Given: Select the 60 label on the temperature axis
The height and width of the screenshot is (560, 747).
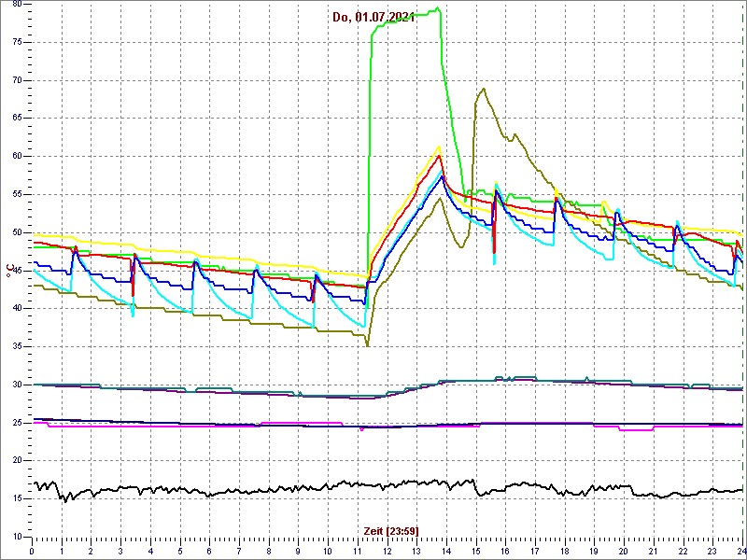Looking at the screenshot, I should coord(16,157).
